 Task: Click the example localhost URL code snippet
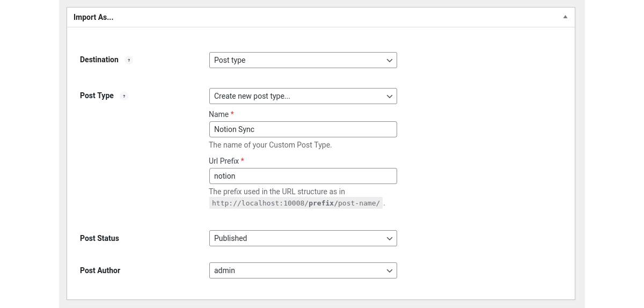click(296, 203)
